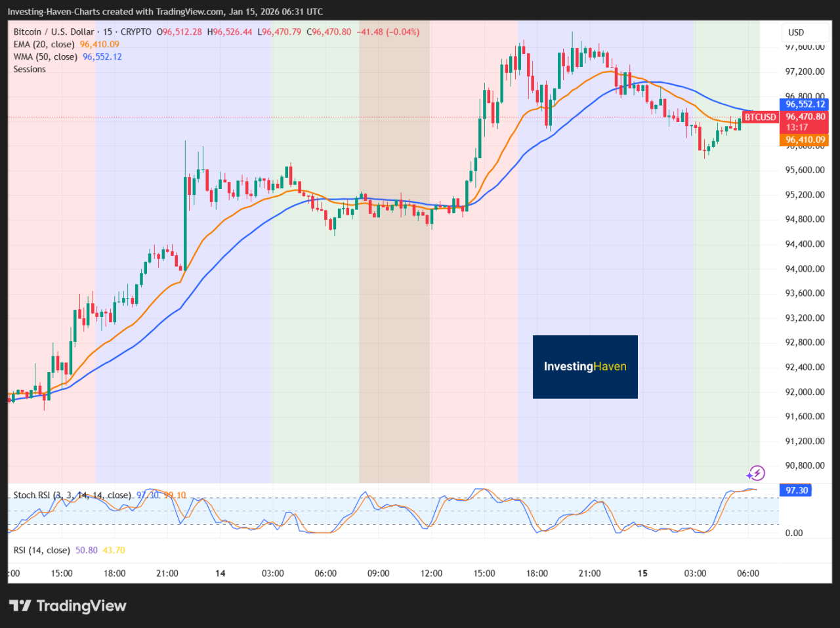Click the 13:17 countdown timer

click(x=800, y=127)
